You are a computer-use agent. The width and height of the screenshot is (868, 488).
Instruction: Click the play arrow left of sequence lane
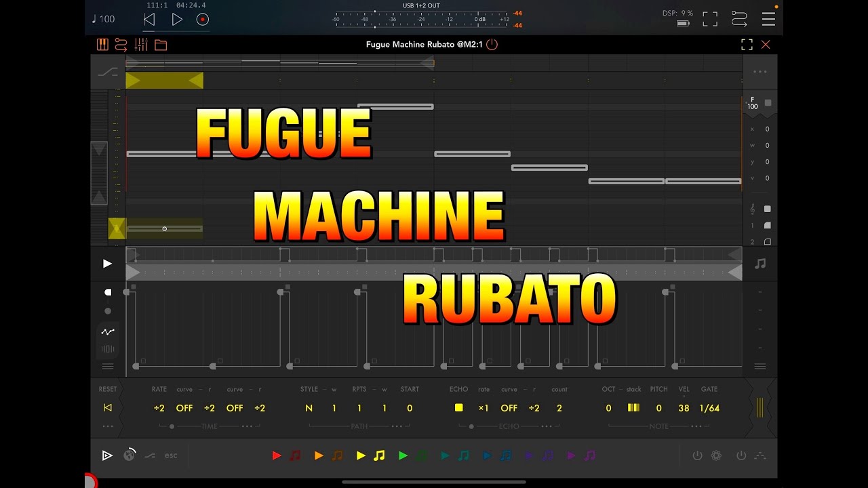107,263
